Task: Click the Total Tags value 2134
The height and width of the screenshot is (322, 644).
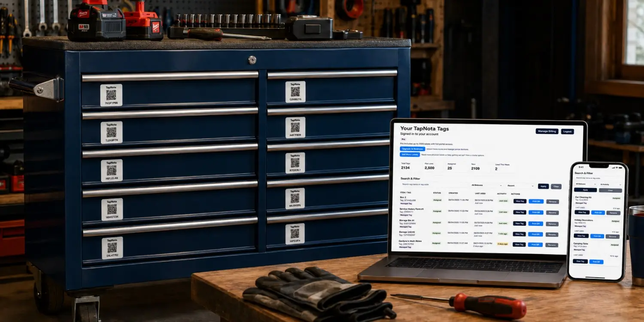Action: [x=405, y=168]
